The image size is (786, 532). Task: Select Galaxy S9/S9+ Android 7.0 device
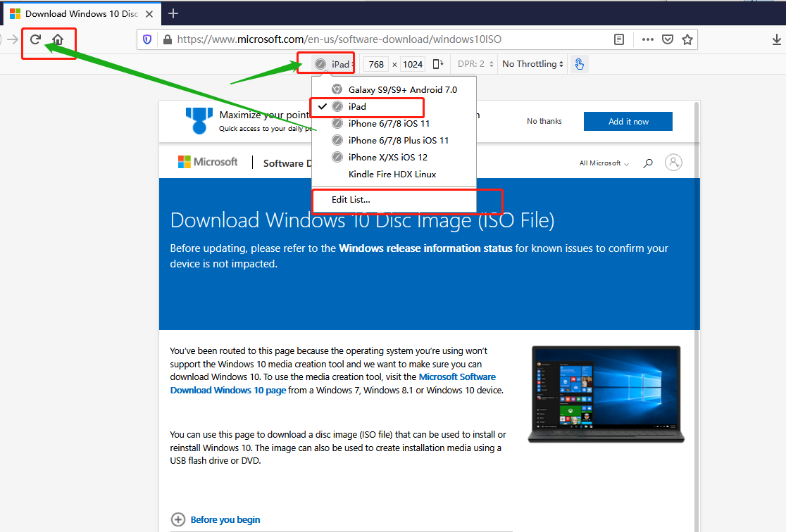394,89
